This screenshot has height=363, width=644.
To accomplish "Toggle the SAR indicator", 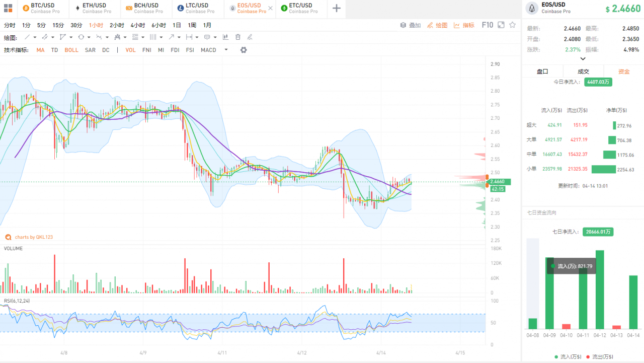I will 90,50.
